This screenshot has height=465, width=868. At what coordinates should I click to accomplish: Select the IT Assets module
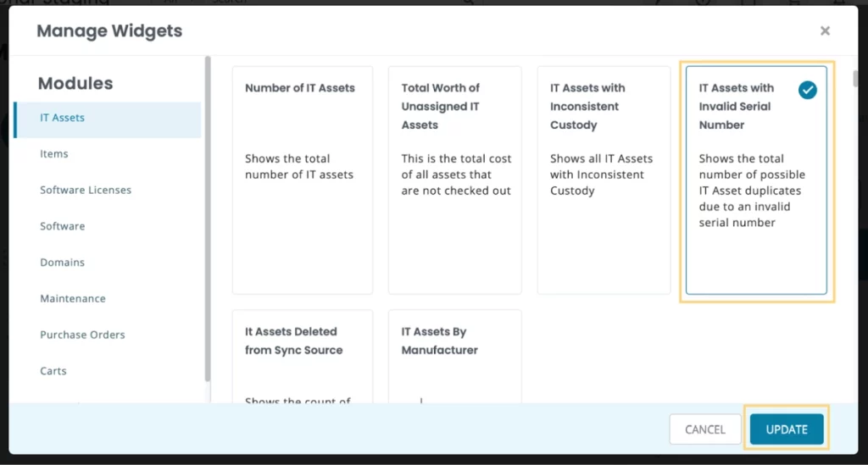[x=63, y=118]
